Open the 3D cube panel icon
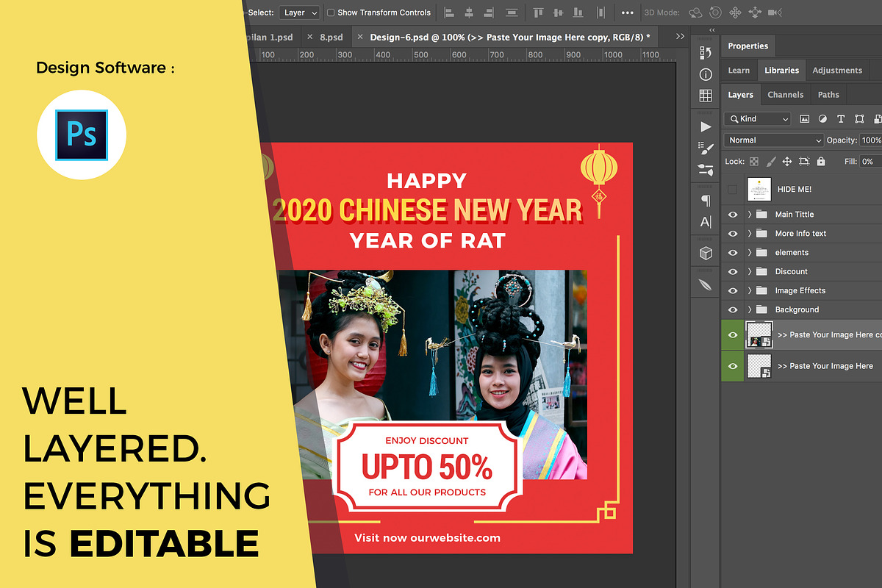This screenshot has height=588, width=882. tap(706, 253)
